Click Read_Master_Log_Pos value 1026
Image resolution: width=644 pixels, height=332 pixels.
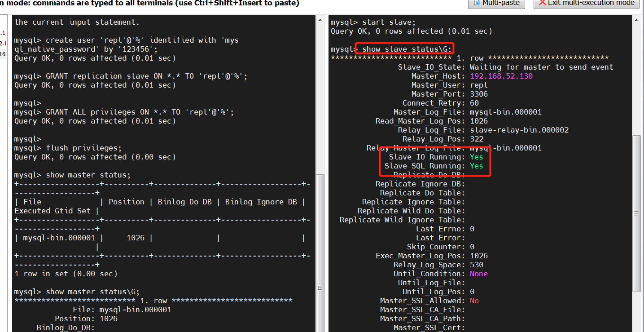click(478, 121)
